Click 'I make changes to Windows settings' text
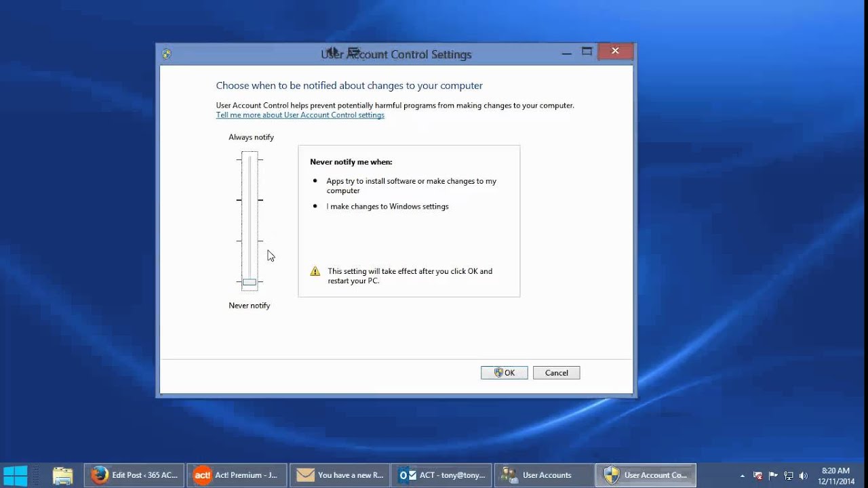Screen dimensions: 868x488 387,206
